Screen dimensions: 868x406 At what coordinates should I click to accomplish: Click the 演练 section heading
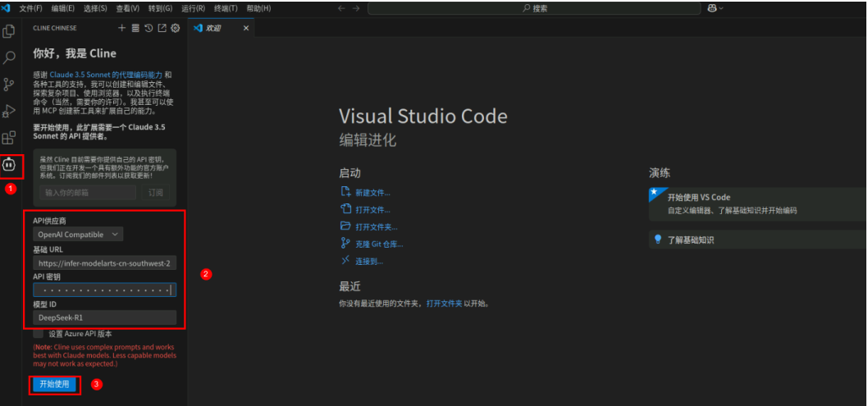(660, 173)
